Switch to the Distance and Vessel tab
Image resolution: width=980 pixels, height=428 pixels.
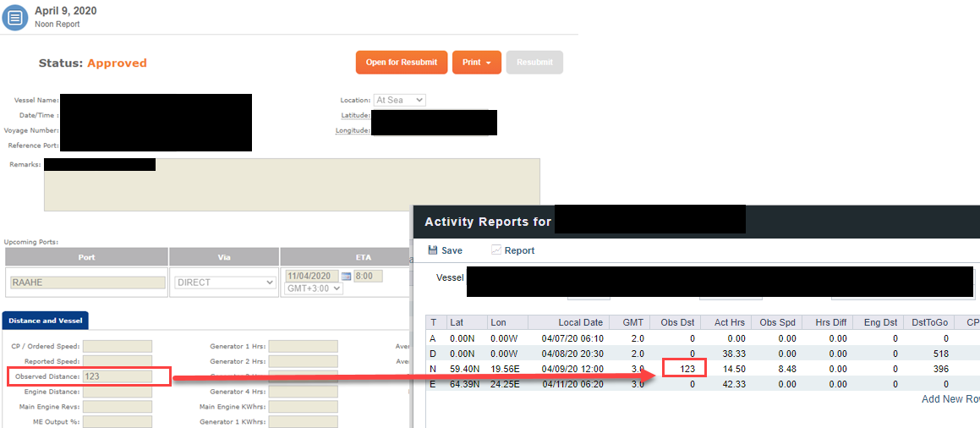point(45,321)
